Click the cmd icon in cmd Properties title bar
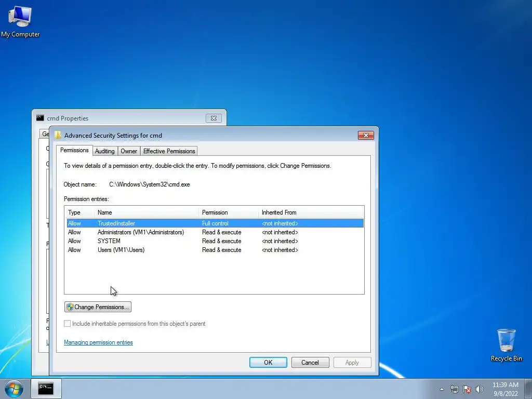 (40, 118)
